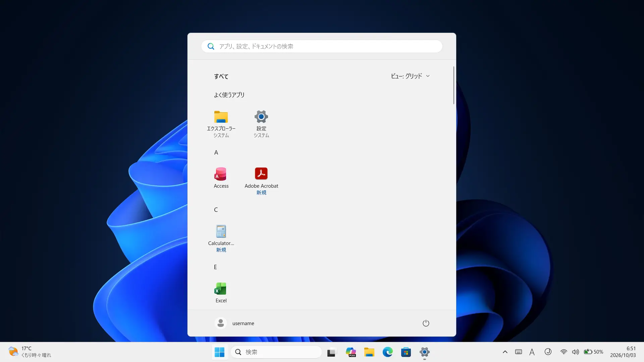Screen dimensions: 644x362
Task: Expand the ビュー: グリッド view dropdown
Action: [x=410, y=76]
